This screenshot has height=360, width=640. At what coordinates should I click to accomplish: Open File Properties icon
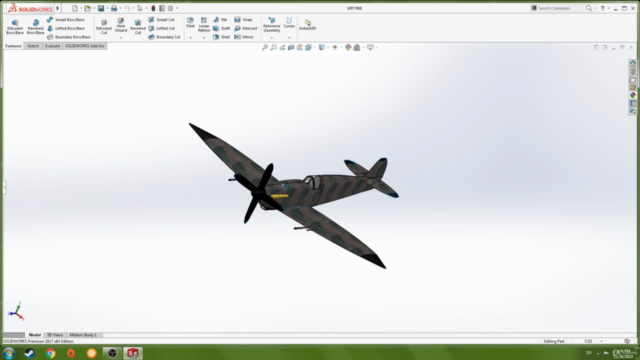(162, 8)
